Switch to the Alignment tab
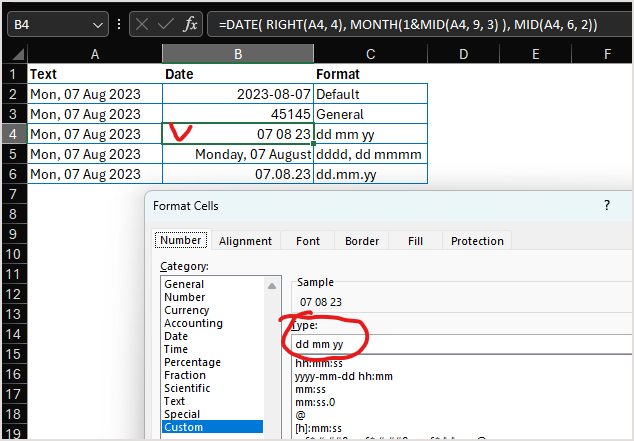Image resolution: width=634 pixels, height=441 pixels. pos(245,241)
